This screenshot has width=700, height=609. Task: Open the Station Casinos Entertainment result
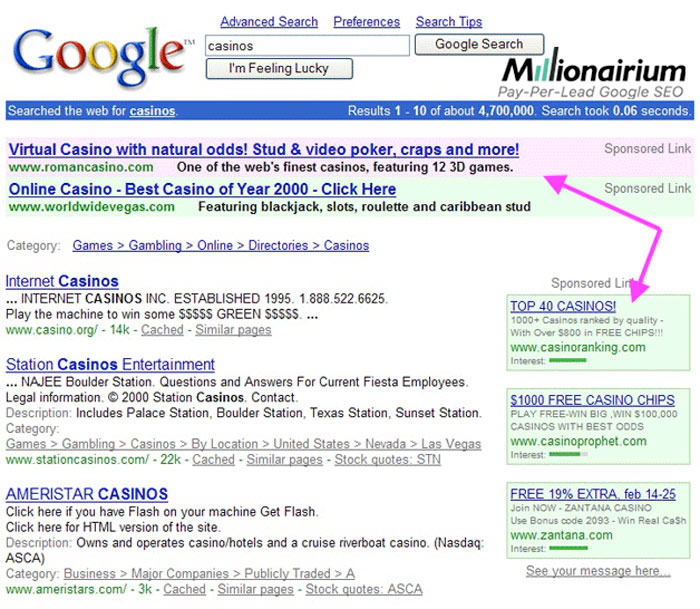[x=110, y=364]
